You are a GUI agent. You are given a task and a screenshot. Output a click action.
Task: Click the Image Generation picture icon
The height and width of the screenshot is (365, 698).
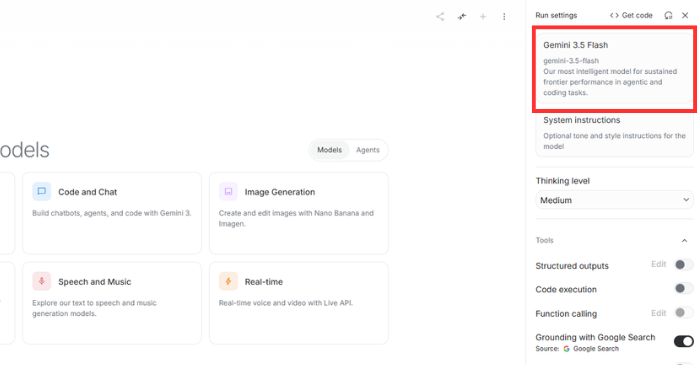tap(228, 192)
